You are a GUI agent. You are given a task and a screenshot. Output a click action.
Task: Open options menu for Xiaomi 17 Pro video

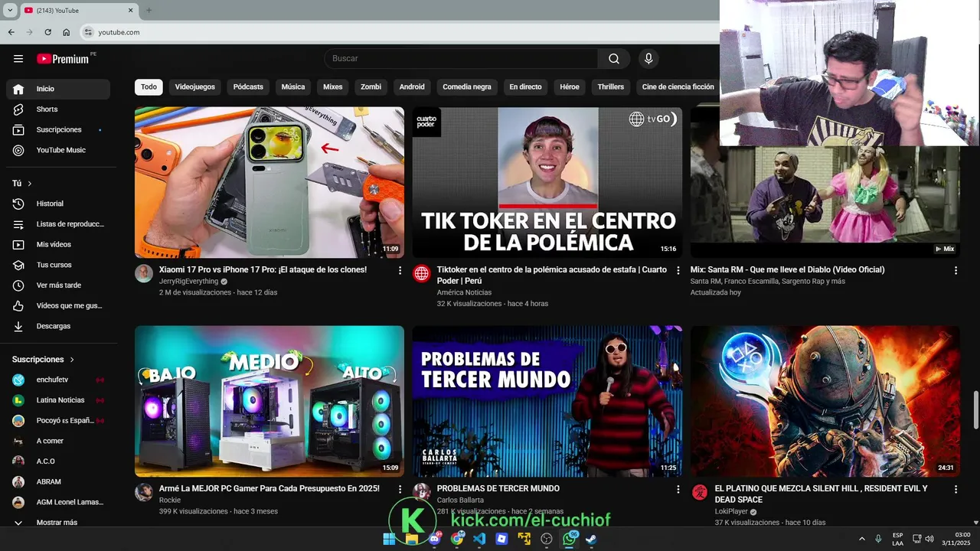pos(400,270)
